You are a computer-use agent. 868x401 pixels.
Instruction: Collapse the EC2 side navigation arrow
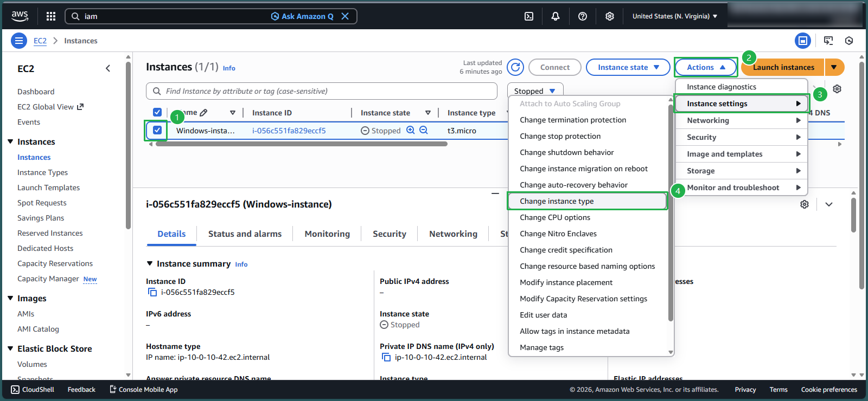tap(108, 68)
